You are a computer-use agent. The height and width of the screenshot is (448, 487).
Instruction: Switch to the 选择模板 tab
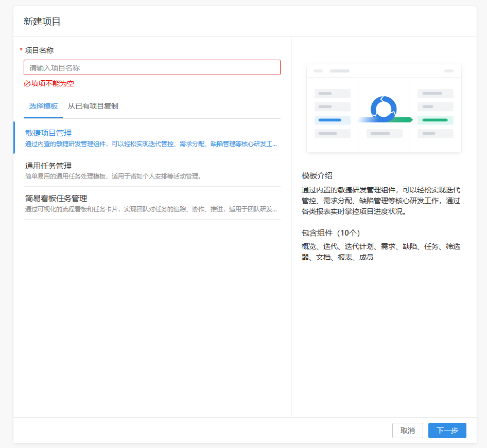43,106
